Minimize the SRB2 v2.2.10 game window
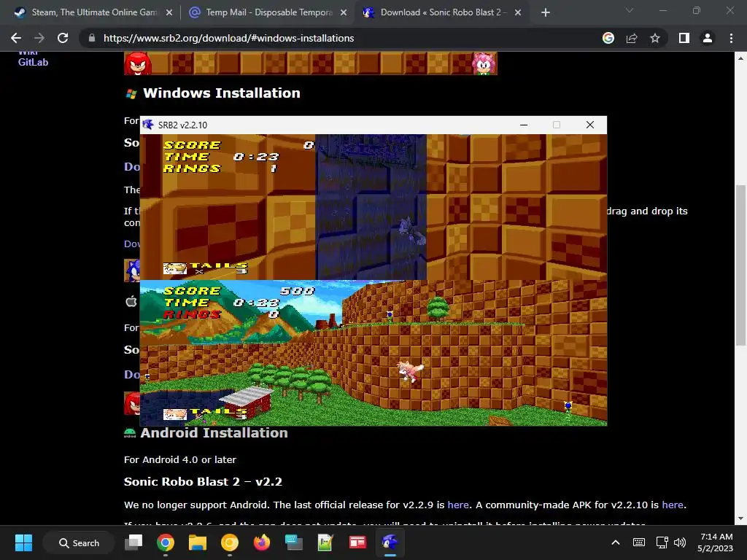Screen dimensions: 747x560 point(524,125)
